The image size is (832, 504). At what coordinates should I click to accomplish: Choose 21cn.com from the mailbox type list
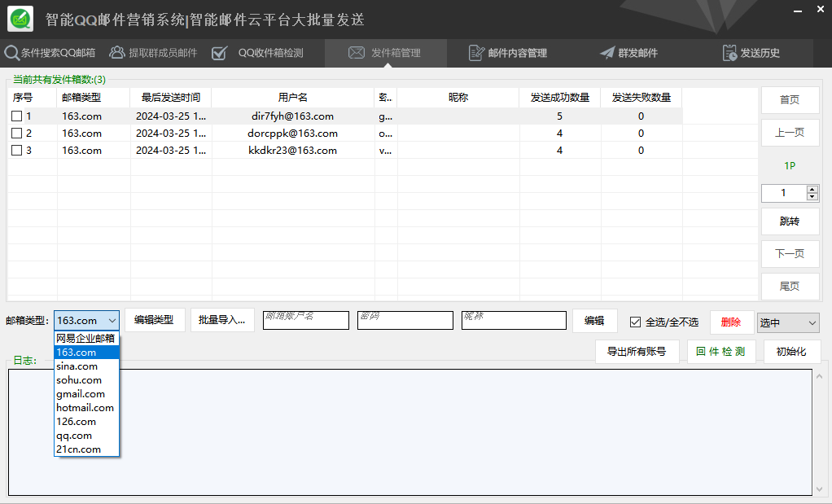86,449
